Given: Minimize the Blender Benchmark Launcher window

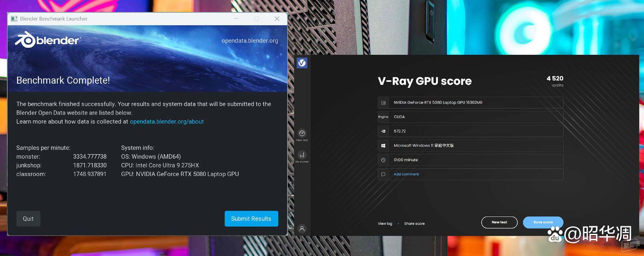Looking at the screenshot, I should [236, 19].
